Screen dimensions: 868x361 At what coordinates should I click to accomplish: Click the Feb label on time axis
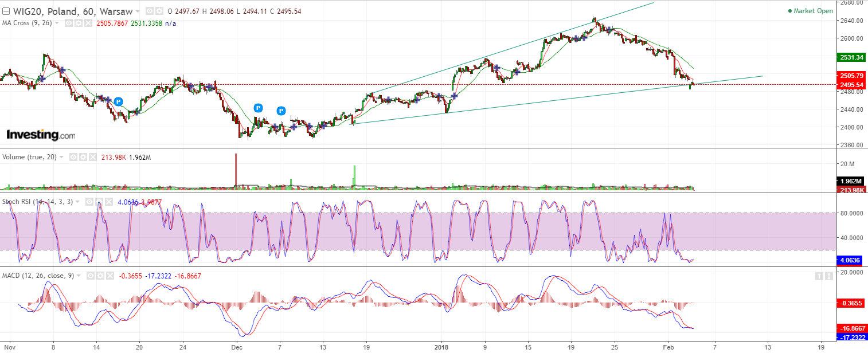[x=668, y=347]
